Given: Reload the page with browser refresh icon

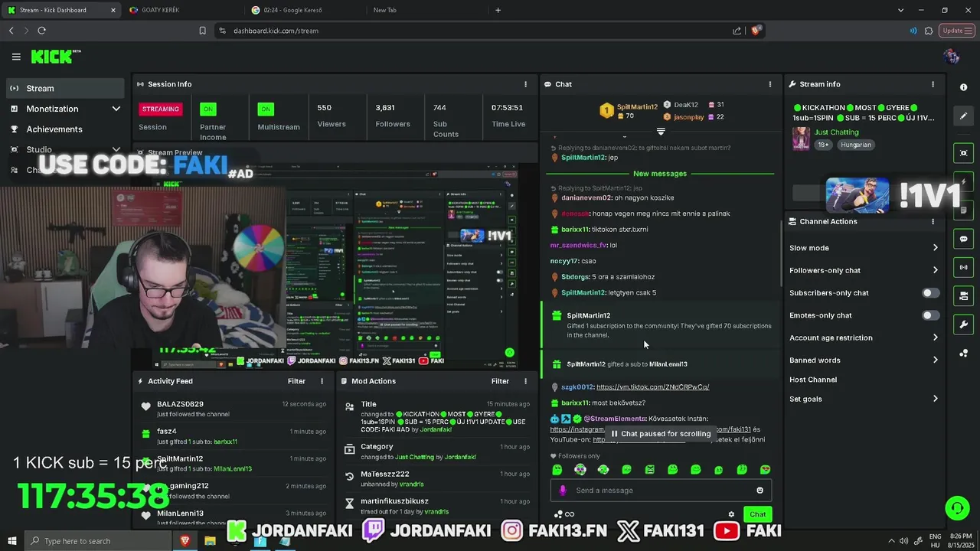Looking at the screenshot, I should [x=41, y=31].
